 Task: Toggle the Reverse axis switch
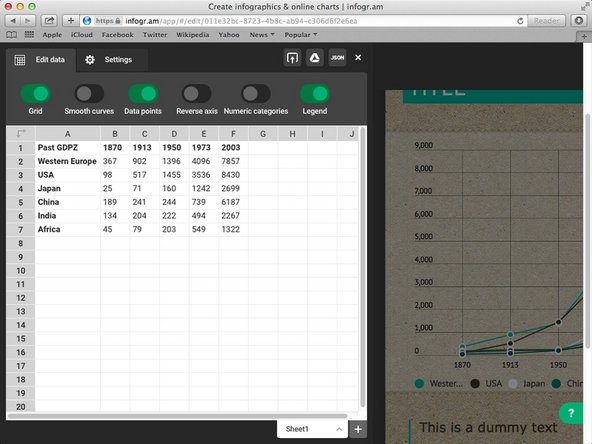point(197,94)
